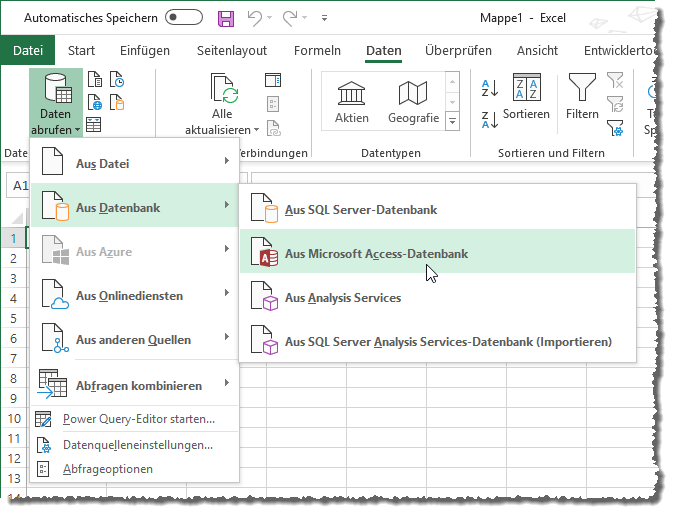The height and width of the screenshot is (516, 674).
Task: Switch to the Formeln tab
Action: coord(317,50)
